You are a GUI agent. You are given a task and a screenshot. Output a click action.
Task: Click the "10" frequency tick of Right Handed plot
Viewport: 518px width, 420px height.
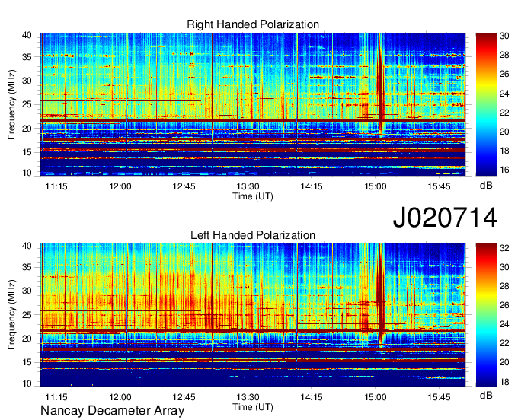[27, 173]
